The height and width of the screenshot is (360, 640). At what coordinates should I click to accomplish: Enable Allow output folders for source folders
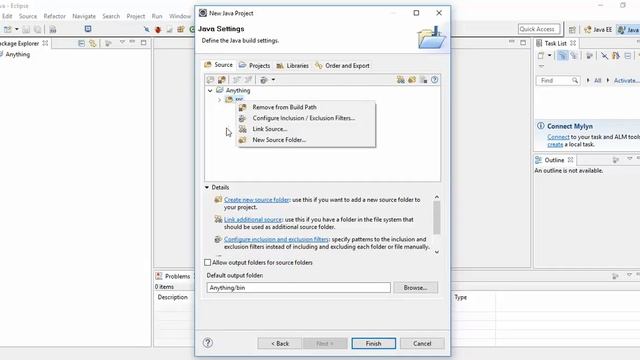click(x=208, y=262)
